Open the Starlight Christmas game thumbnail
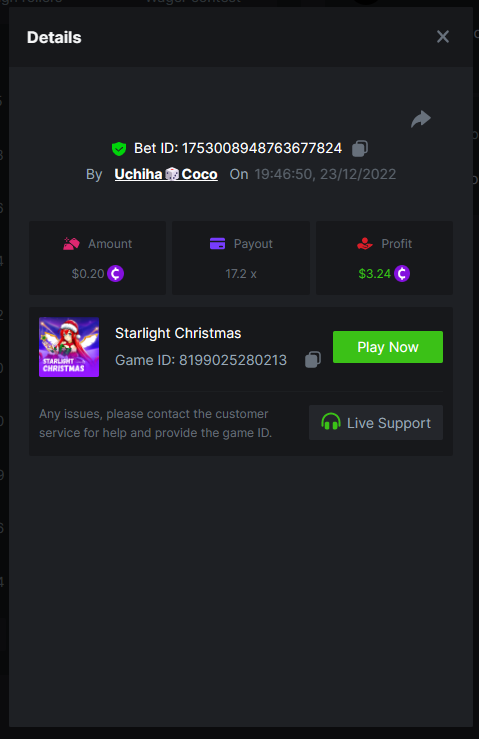Screen dimensions: 479x739 click(69, 347)
